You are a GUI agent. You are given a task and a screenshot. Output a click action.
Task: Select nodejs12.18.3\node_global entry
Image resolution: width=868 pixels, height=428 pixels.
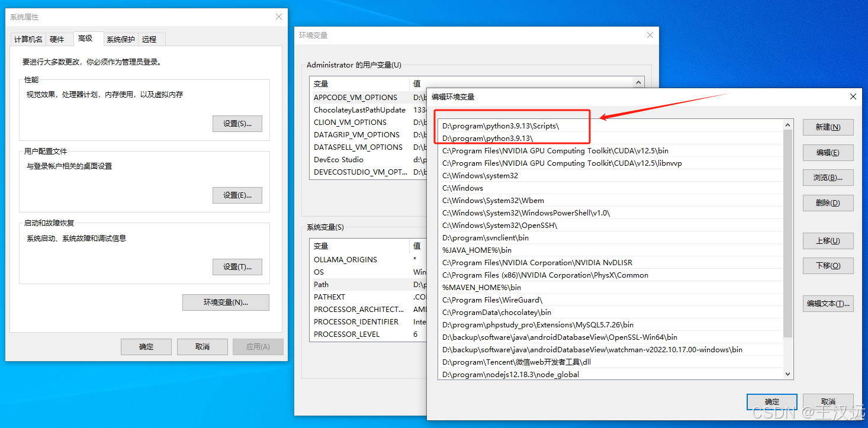(x=610, y=375)
